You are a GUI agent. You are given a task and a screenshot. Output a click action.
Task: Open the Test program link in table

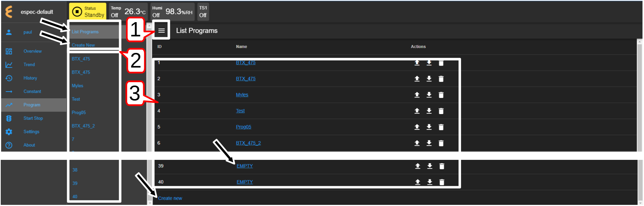point(240,111)
